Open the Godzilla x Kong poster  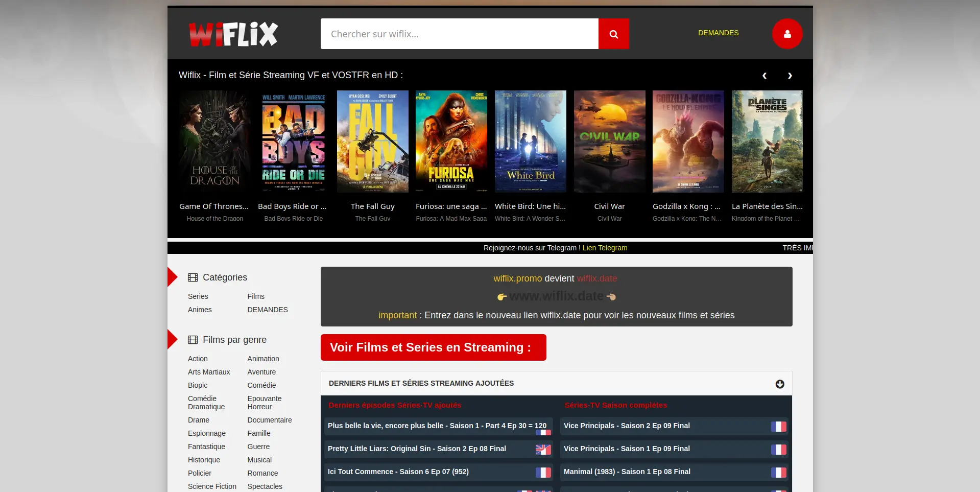click(688, 142)
